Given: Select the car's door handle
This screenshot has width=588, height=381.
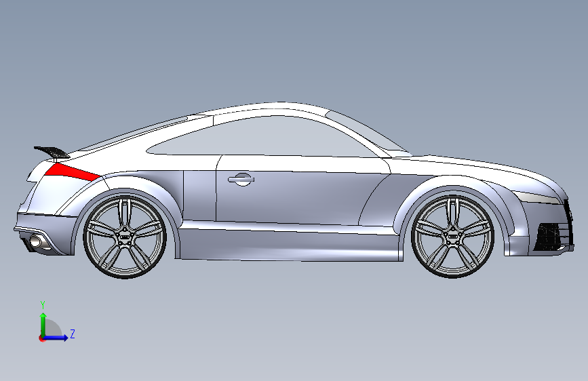Looking at the screenshot, I should [x=241, y=179].
